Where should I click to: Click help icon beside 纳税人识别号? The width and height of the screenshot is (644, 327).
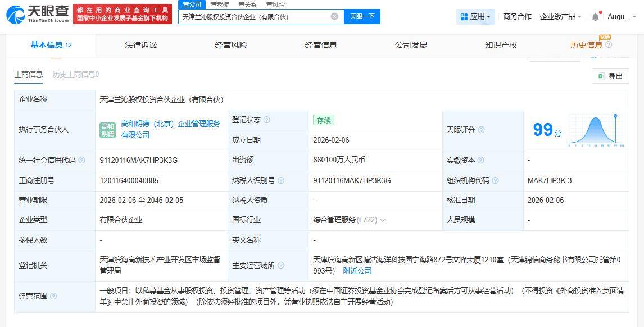coord(281,181)
